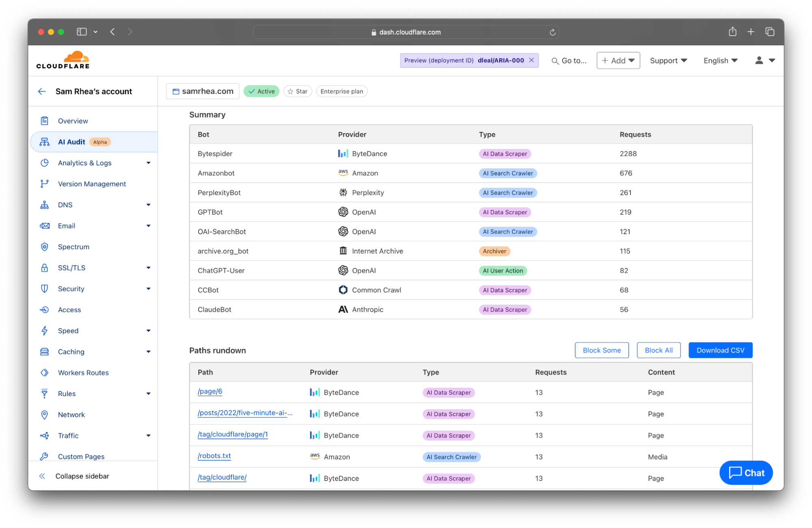Dismiss the Preview deployment ID banner
The image size is (812, 528).
(x=532, y=60)
